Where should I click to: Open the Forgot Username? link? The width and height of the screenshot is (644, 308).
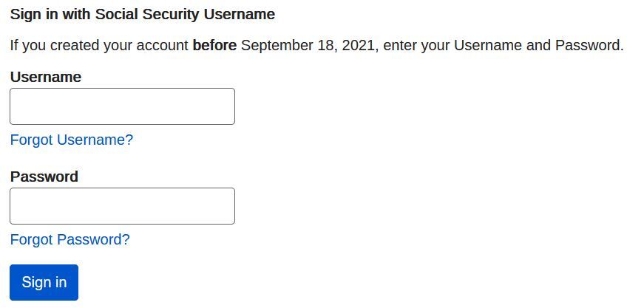tap(72, 140)
